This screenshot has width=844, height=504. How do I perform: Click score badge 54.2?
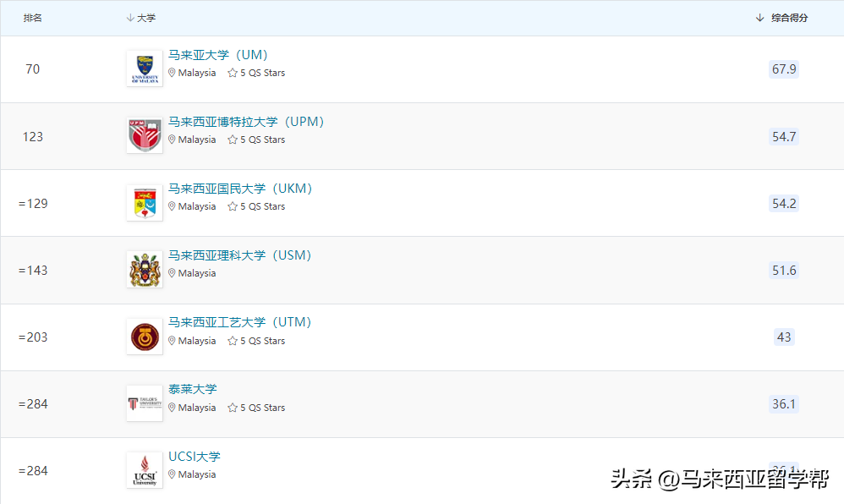click(784, 204)
